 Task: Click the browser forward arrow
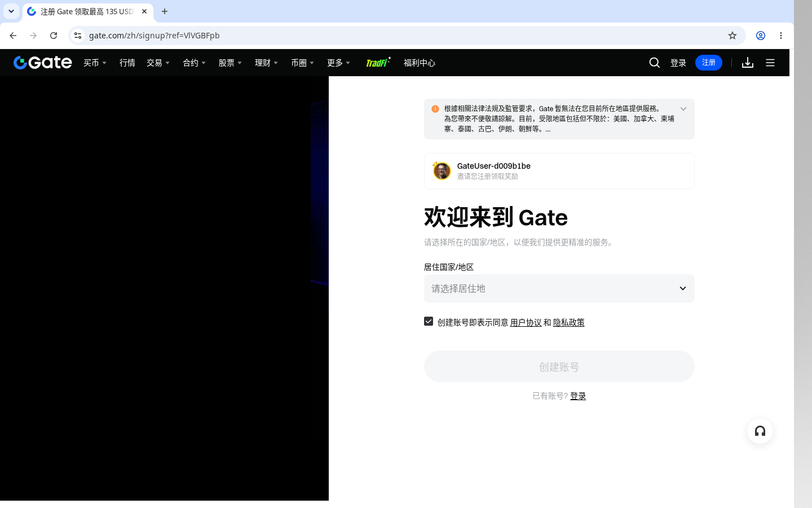click(x=33, y=36)
